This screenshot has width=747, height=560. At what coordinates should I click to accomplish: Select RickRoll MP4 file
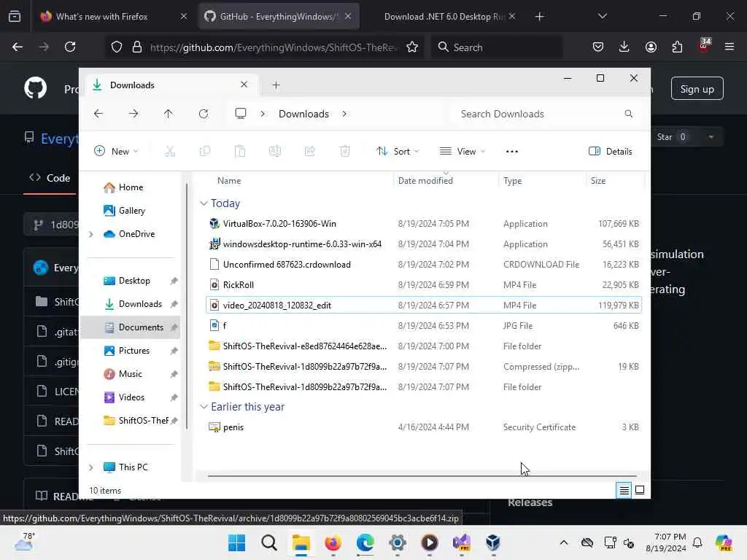point(424,285)
